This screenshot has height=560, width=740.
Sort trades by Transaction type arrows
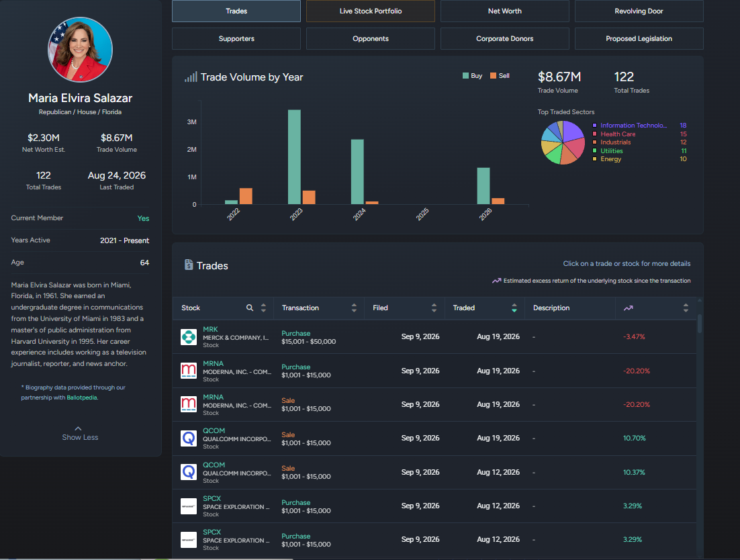(x=354, y=308)
